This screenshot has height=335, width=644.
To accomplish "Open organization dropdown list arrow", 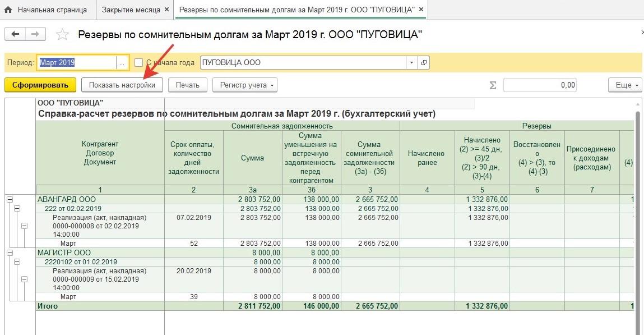I will [412, 63].
